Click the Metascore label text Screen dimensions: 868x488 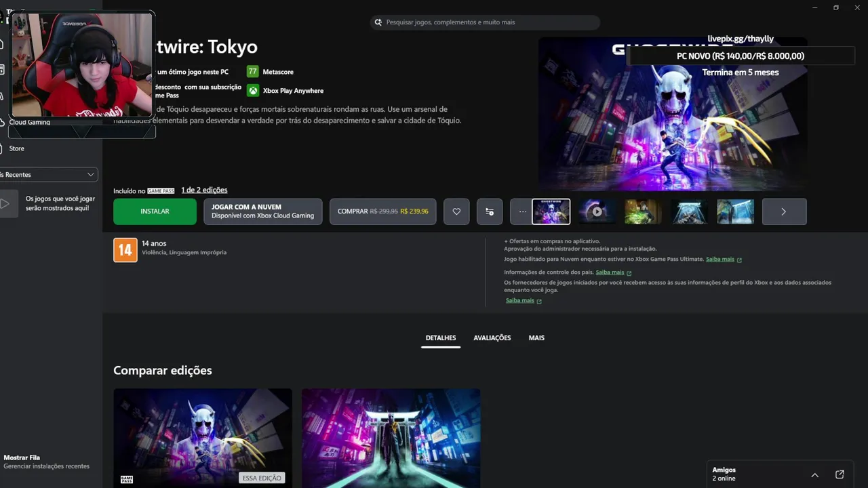(x=278, y=72)
